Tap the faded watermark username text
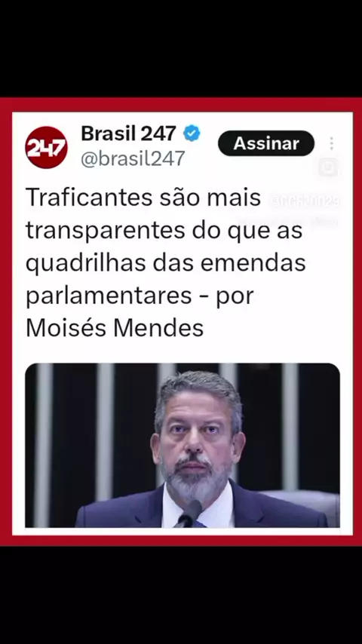The height and width of the screenshot is (644, 362). [x=305, y=201]
